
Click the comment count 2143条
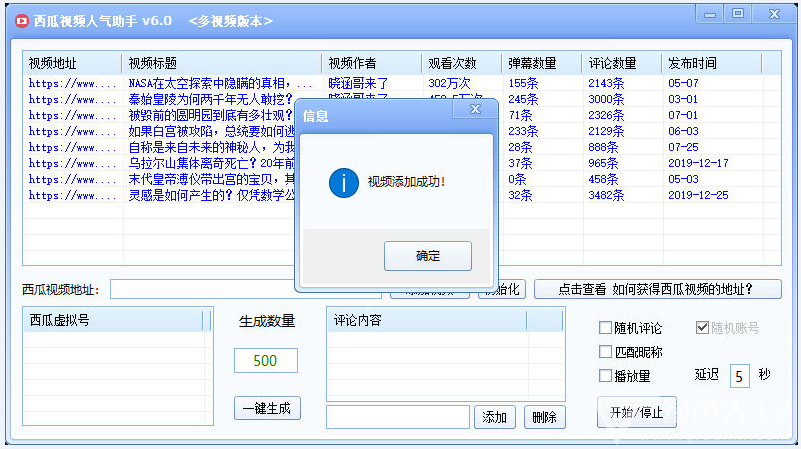606,83
